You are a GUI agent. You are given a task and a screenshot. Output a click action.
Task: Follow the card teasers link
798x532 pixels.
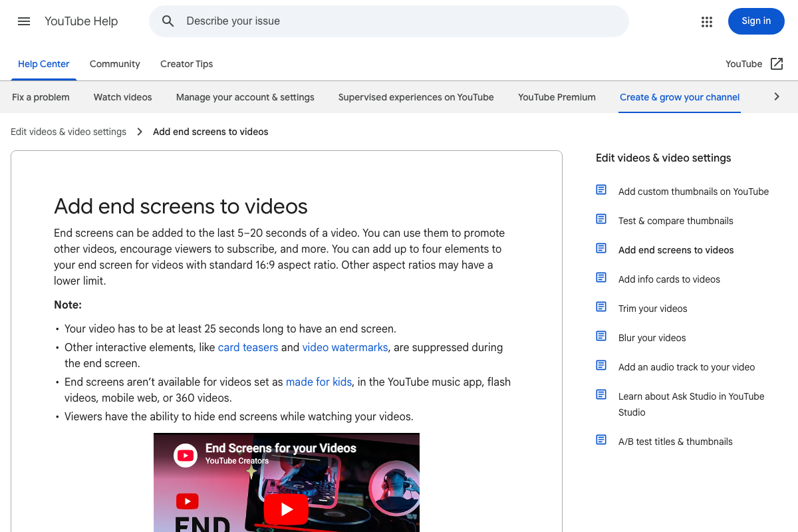pyautogui.click(x=248, y=347)
